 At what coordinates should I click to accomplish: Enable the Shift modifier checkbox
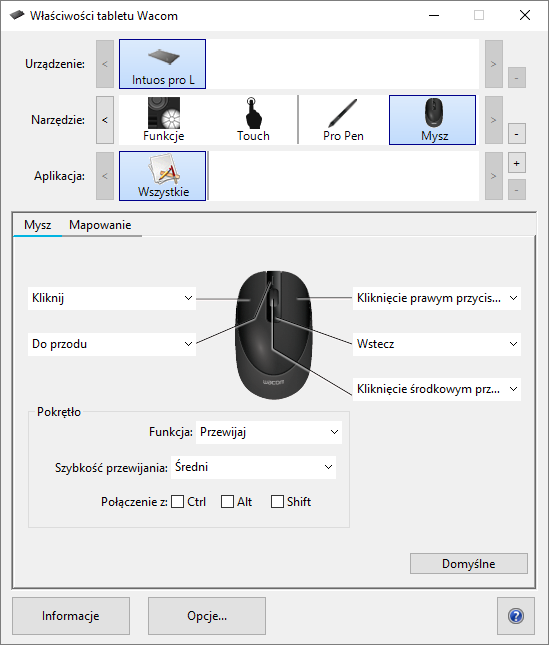pos(277,502)
